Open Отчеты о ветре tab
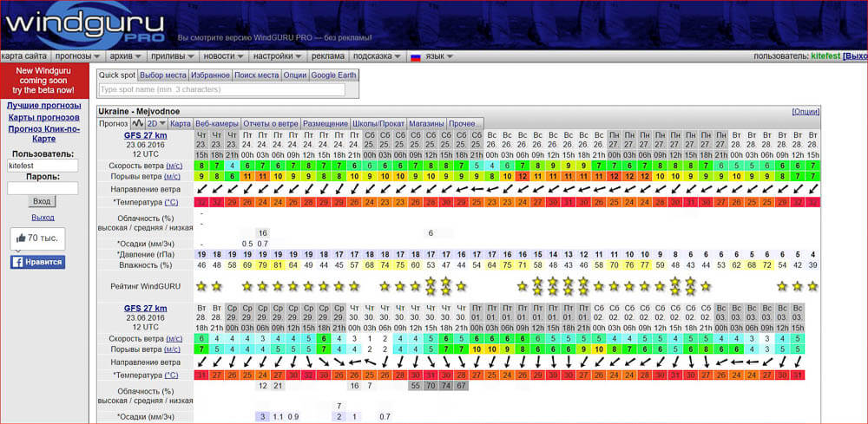This screenshot has width=868, height=424. [271, 123]
